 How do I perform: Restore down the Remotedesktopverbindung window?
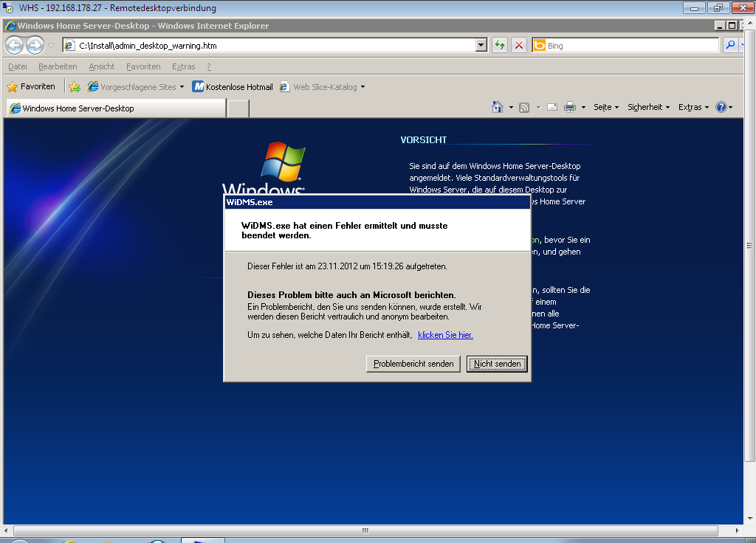click(x=718, y=8)
